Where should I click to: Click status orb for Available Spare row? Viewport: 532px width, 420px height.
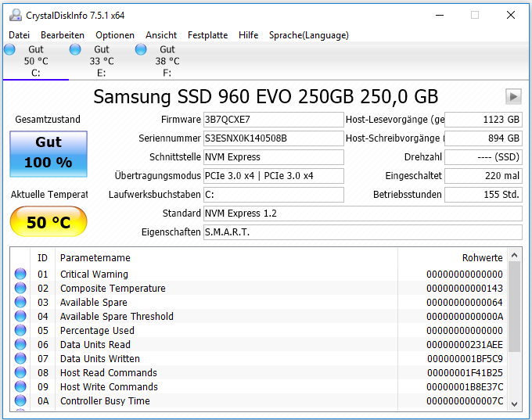click(20, 302)
